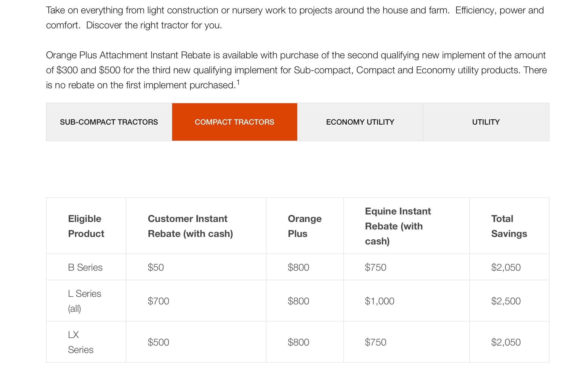Image resolution: width=588 pixels, height=376 pixels.
Task: Open the Economy Utility tab
Action: [360, 122]
